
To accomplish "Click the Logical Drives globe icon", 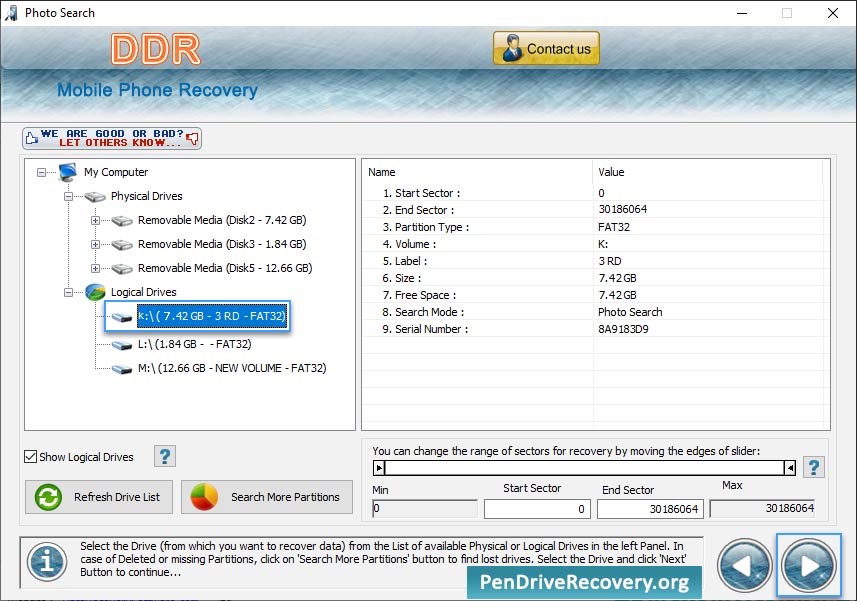I will coord(95,292).
